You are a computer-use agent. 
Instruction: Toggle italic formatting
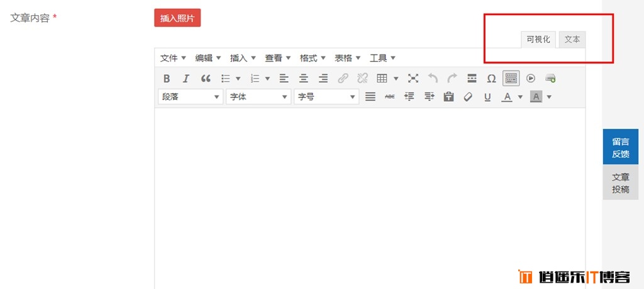186,79
